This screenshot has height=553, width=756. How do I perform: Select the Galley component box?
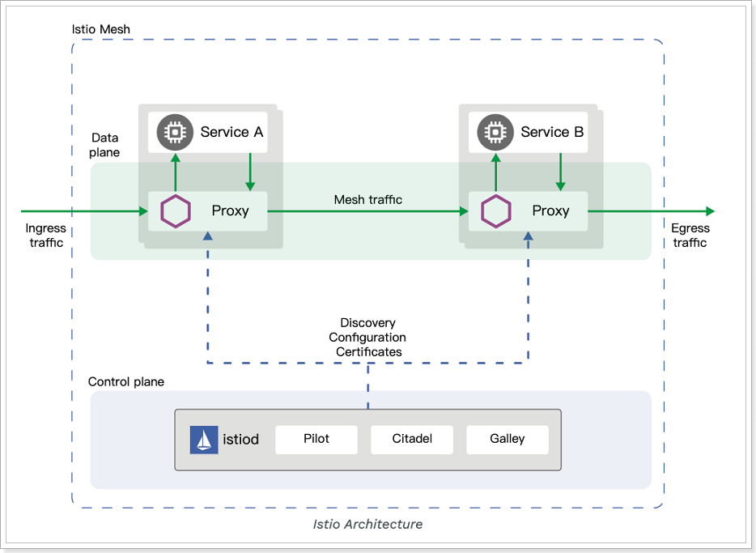click(x=508, y=439)
